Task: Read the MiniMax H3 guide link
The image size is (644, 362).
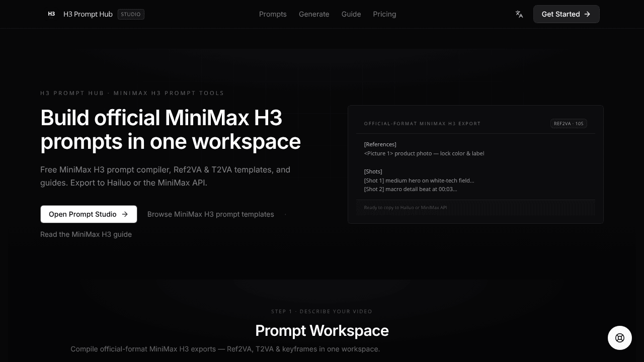Action: point(86,234)
